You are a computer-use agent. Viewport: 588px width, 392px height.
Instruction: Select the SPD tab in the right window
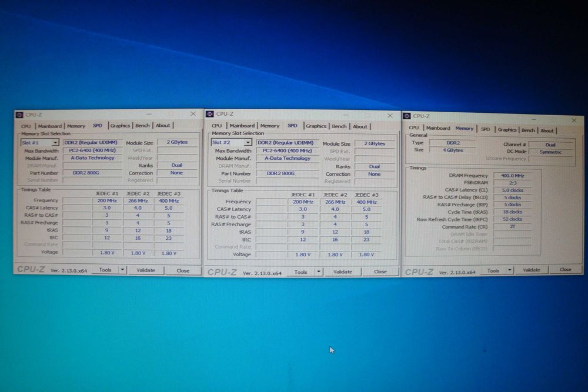tap(486, 129)
